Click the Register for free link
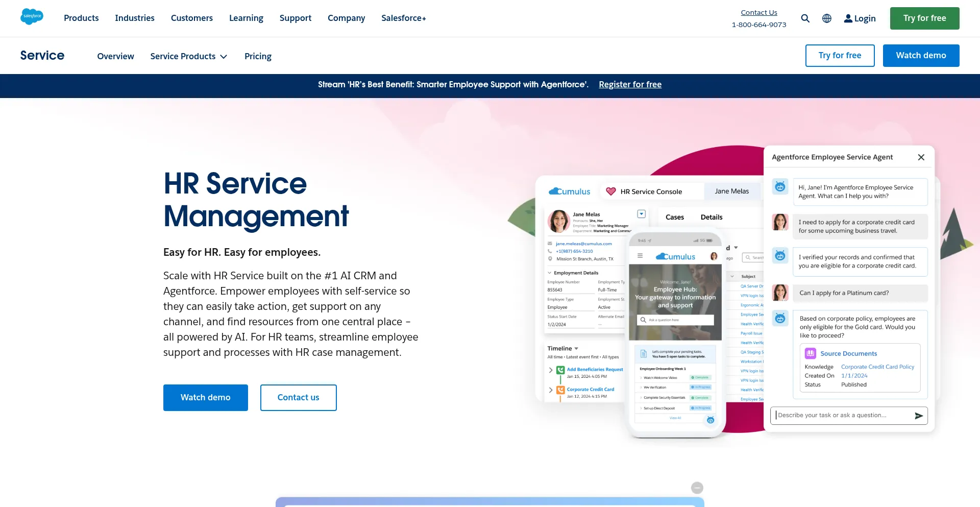980x507 pixels. [x=630, y=84]
